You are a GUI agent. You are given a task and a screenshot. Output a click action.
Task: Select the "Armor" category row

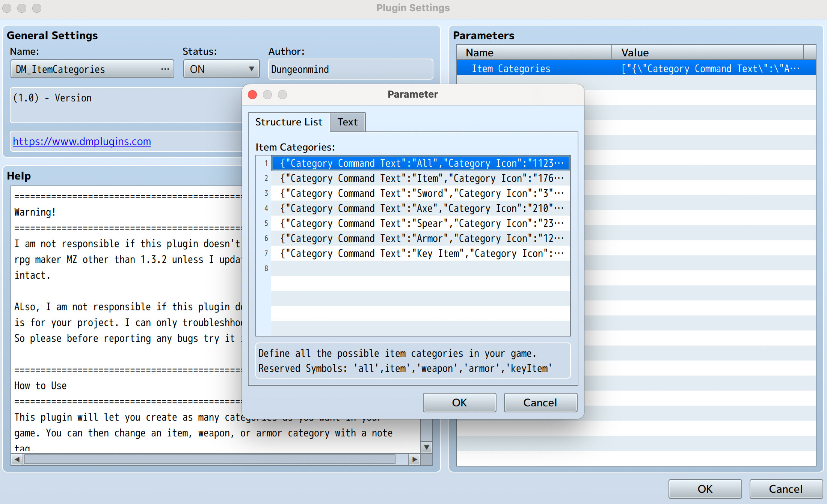[x=421, y=238]
